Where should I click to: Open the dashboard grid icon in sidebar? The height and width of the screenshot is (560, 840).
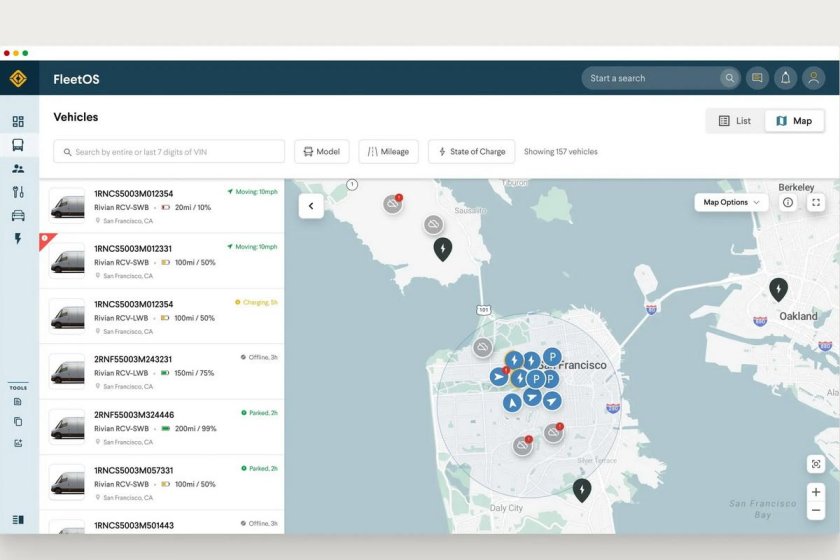(x=18, y=122)
